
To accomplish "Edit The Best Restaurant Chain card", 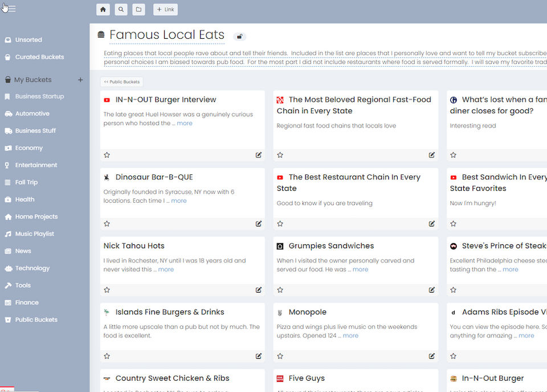I will (x=432, y=223).
